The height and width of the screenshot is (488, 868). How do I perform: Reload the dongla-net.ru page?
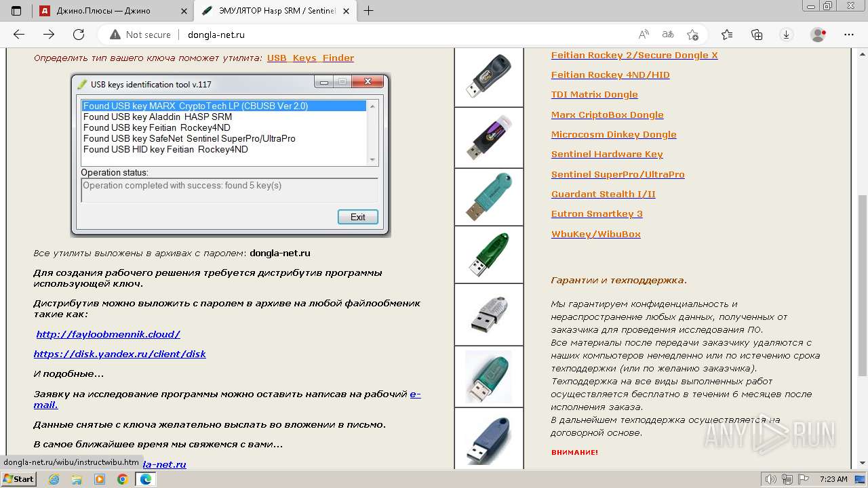coord(79,35)
